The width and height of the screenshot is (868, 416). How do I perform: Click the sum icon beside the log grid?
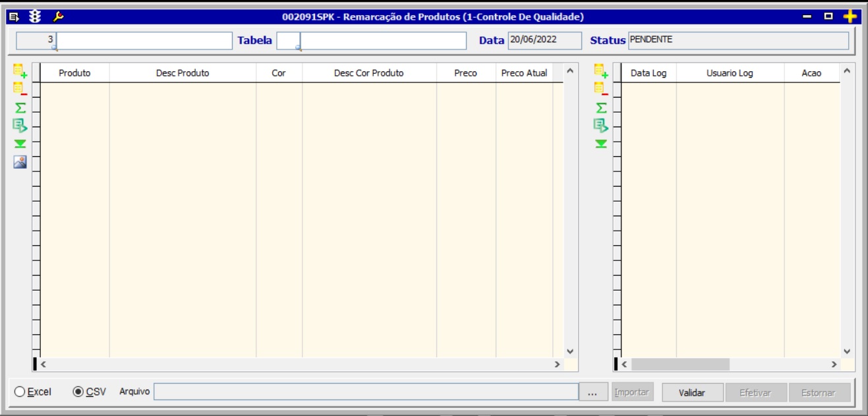coord(600,107)
